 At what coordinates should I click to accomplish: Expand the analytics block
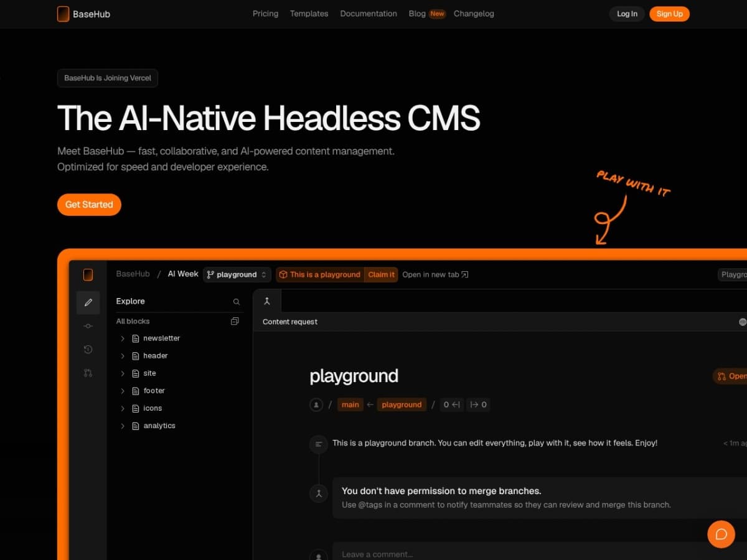(x=123, y=426)
